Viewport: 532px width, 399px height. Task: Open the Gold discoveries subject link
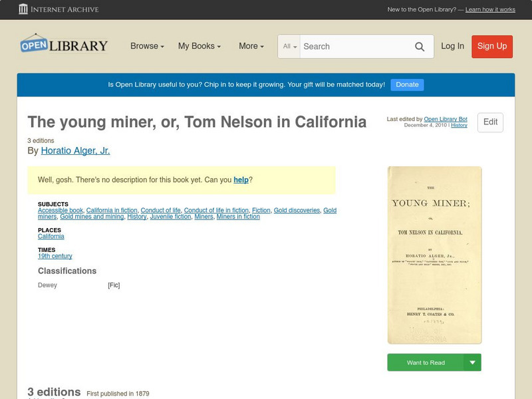click(x=297, y=210)
